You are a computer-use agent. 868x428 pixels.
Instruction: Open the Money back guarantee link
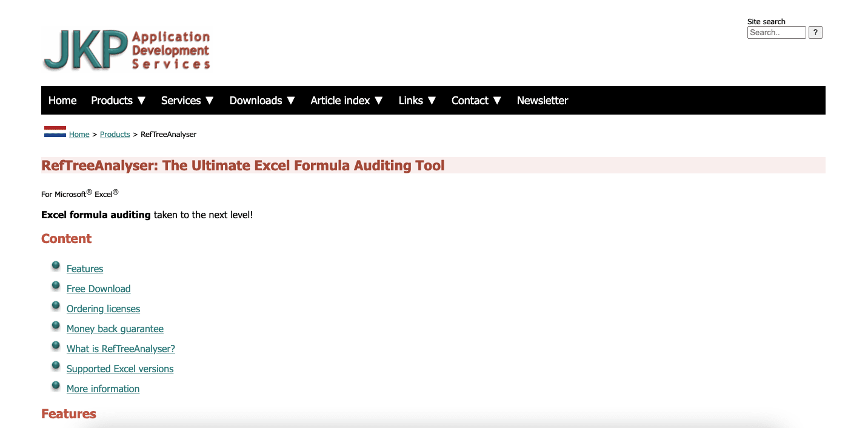[x=115, y=329]
